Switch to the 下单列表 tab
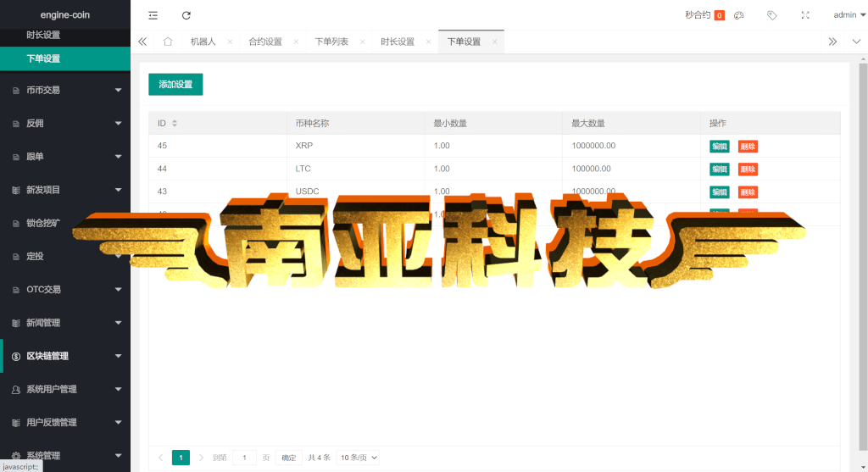The image size is (868, 472). click(331, 42)
